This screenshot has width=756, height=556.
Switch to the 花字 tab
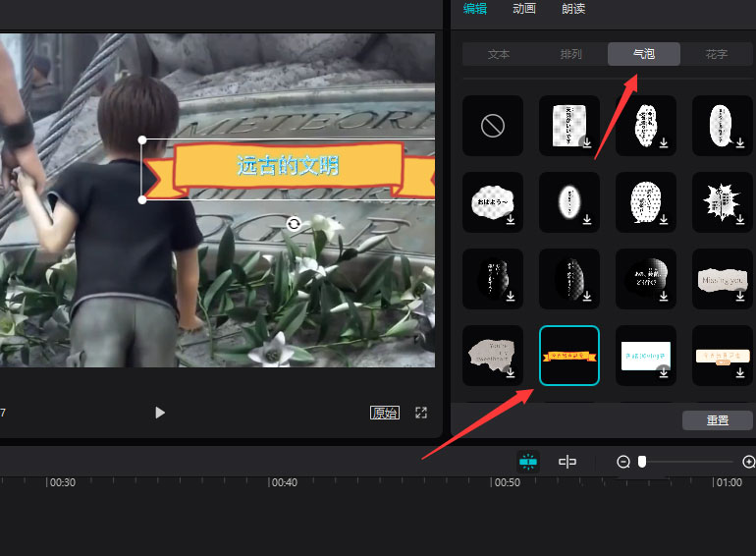[717, 54]
